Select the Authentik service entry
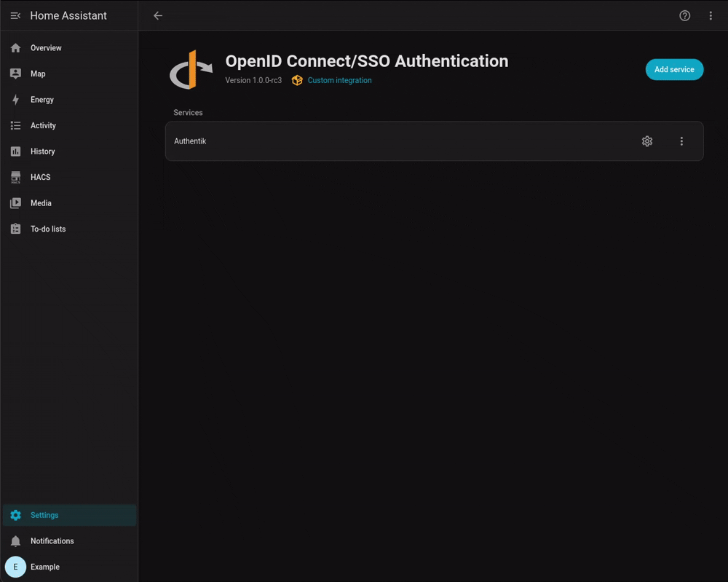This screenshot has height=582, width=728. pyautogui.click(x=434, y=141)
